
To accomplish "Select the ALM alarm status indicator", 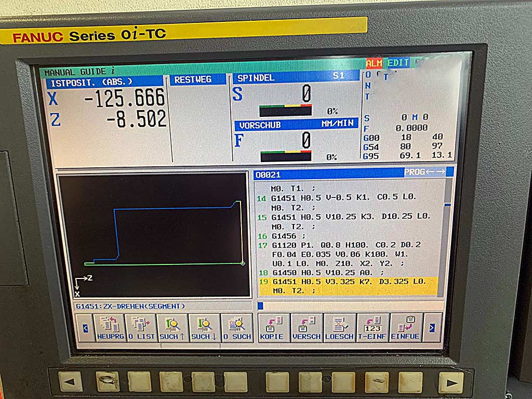I will click(x=374, y=63).
